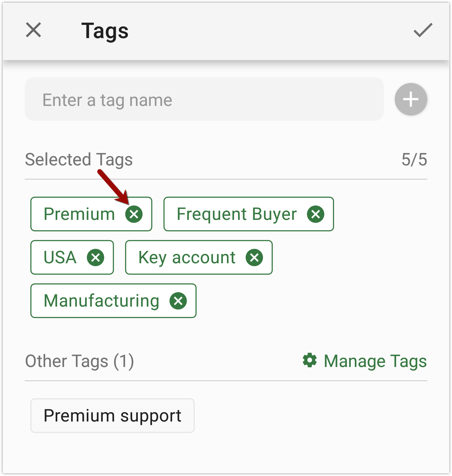Select the Premium support tag
Viewport: 452px width, 476px height.
click(x=112, y=416)
